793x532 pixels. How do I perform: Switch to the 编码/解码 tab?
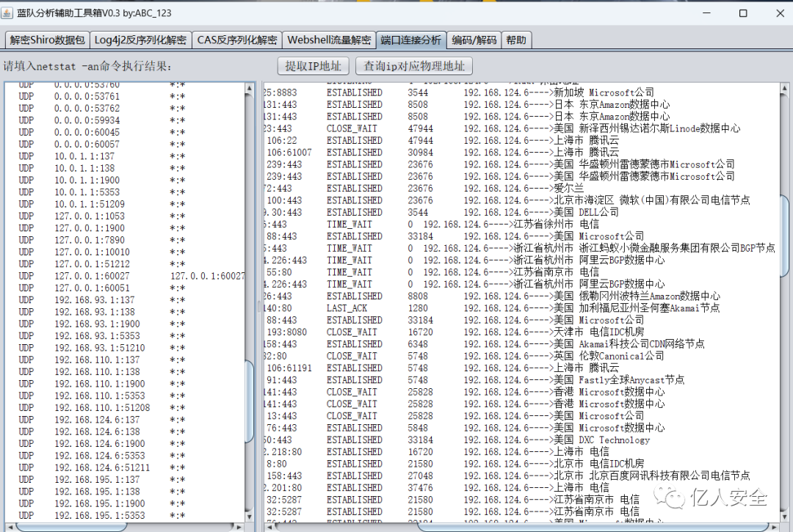point(474,40)
